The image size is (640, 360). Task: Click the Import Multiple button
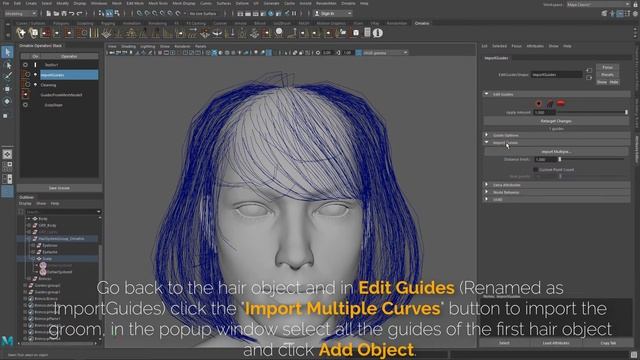(556, 151)
